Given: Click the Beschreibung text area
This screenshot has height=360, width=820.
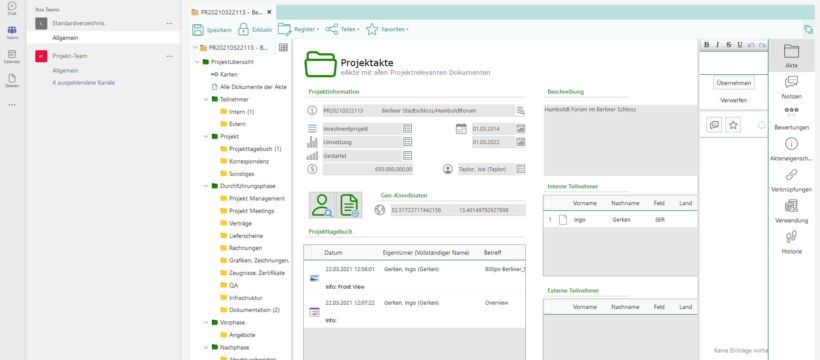Looking at the screenshot, I should 621,140.
